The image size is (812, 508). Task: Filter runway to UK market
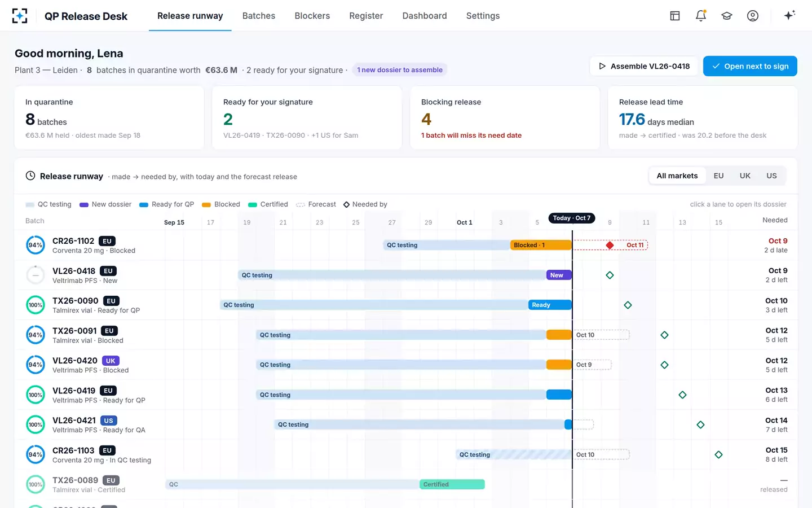(x=745, y=176)
